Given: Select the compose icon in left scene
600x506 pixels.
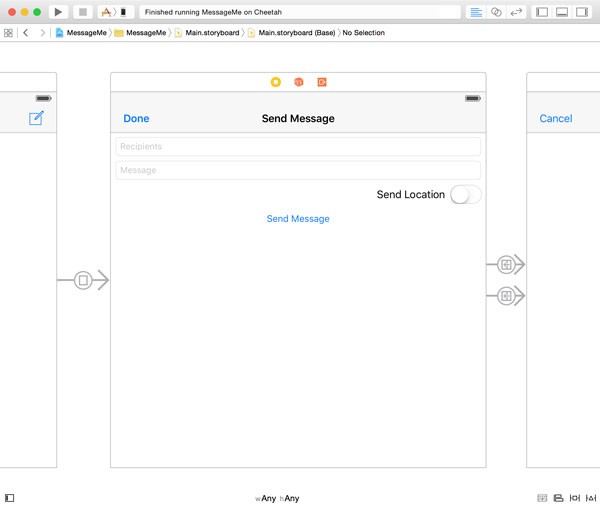Looking at the screenshot, I should (x=36, y=118).
